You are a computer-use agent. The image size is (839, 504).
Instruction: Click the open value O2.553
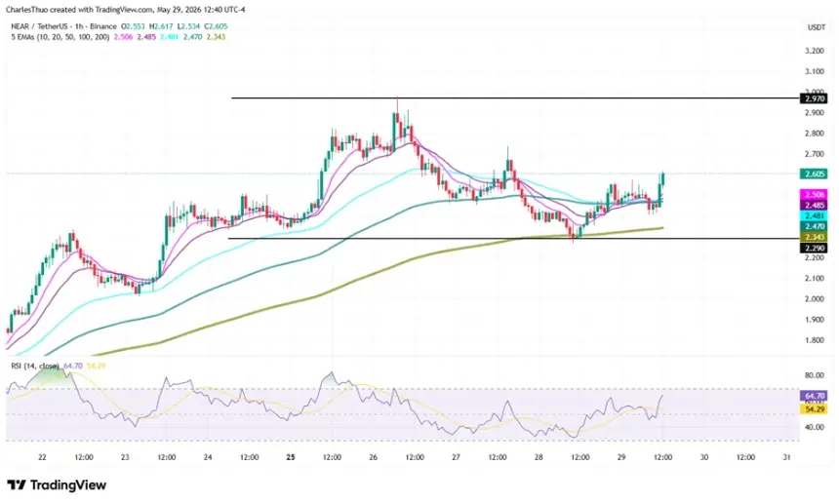pyautogui.click(x=134, y=26)
